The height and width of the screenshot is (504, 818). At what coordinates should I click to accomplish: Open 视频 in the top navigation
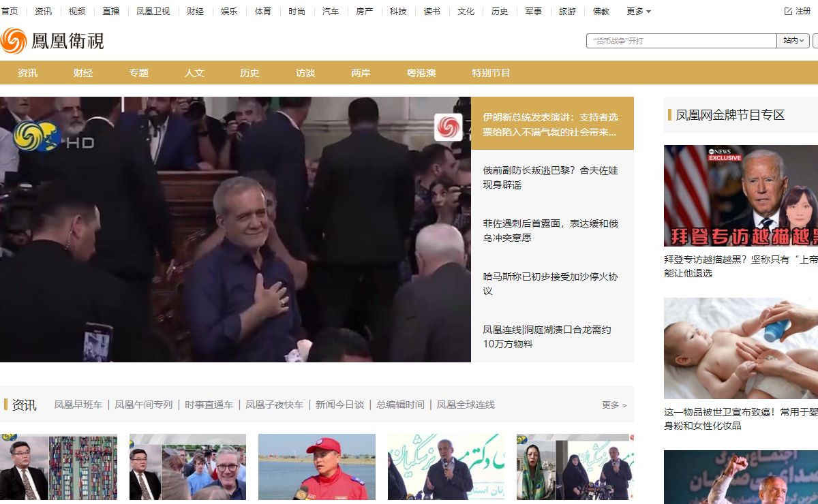point(77,11)
